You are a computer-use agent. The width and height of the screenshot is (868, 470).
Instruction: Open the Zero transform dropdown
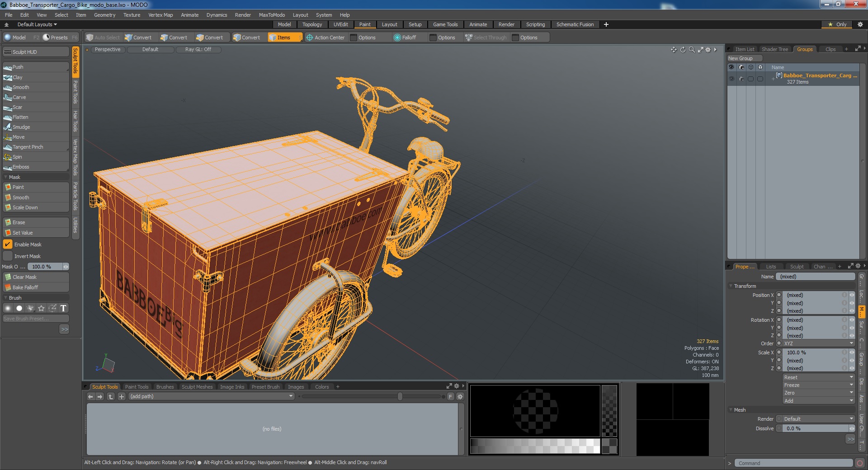819,393
